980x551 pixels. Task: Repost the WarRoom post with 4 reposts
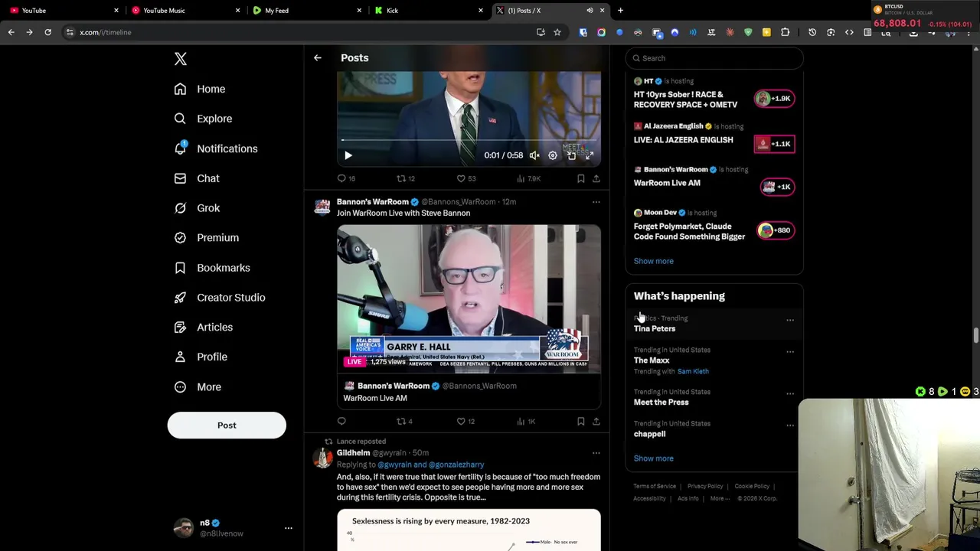coord(404,421)
